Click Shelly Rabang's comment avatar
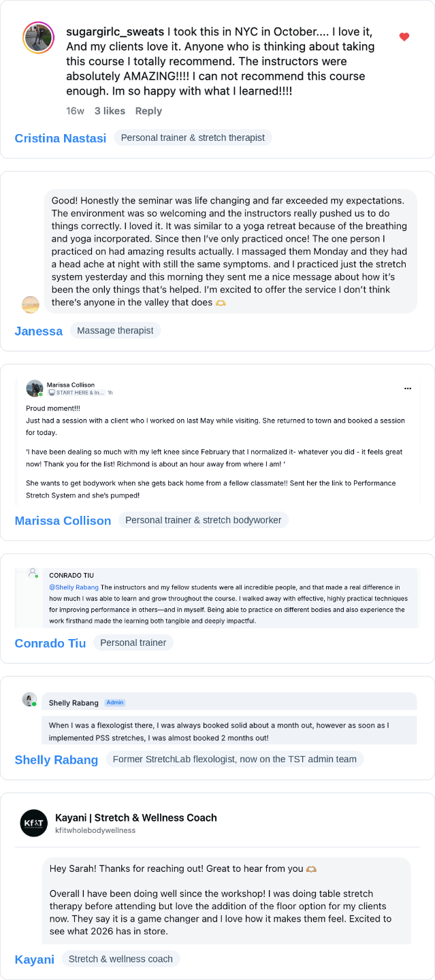435x980 pixels. click(x=29, y=699)
